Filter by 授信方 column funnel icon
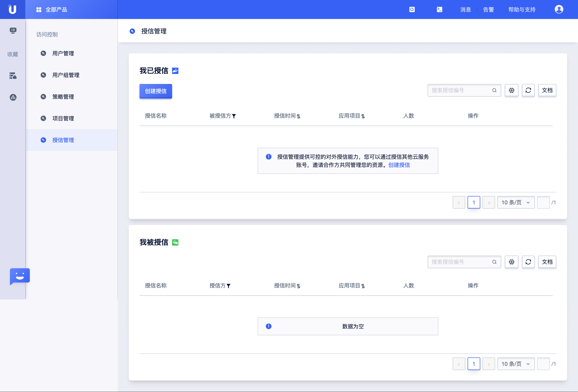 click(228, 286)
